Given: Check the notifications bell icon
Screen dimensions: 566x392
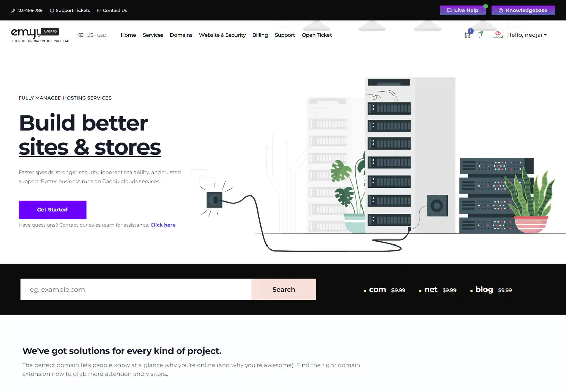Looking at the screenshot, I should point(480,35).
